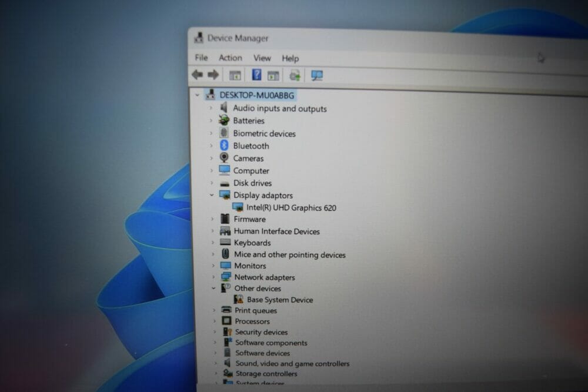Select the Human Interface Devices label
Image resolution: width=588 pixels, height=392 pixels.
[277, 231]
